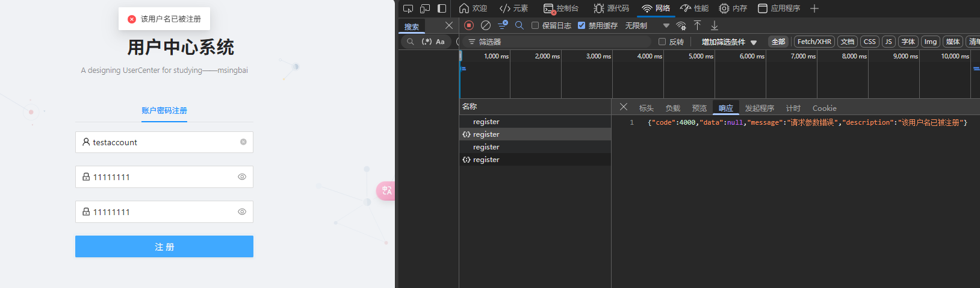Select the third register request row

point(535,147)
